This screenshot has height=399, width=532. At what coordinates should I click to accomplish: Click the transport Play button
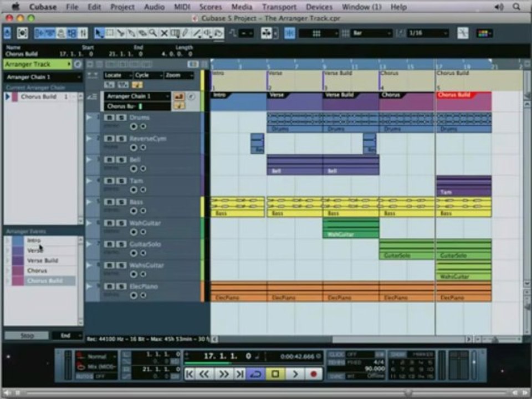(295, 374)
